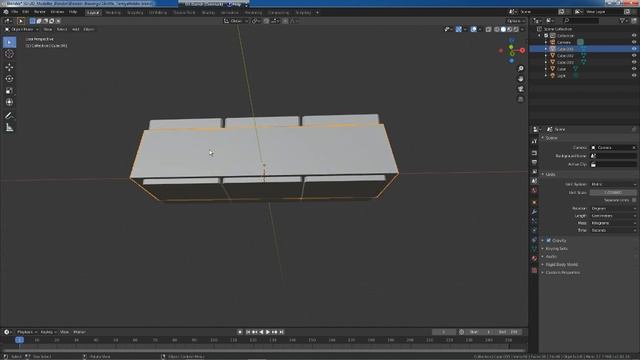The width and height of the screenshot is (640, 360).
Task: Enable the Separate Units checkbox
Action: tap(634, 200)
